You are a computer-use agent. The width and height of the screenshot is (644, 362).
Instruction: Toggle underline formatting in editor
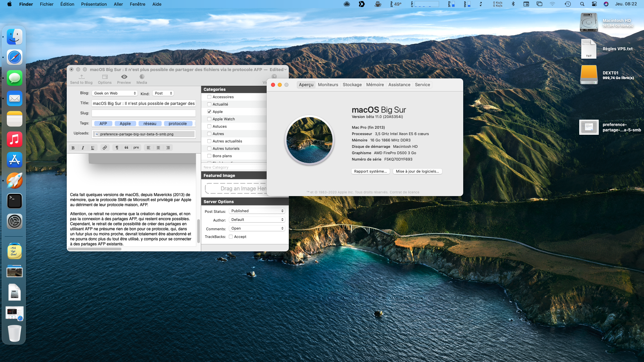pyautogui.click(x=93, y=147)
